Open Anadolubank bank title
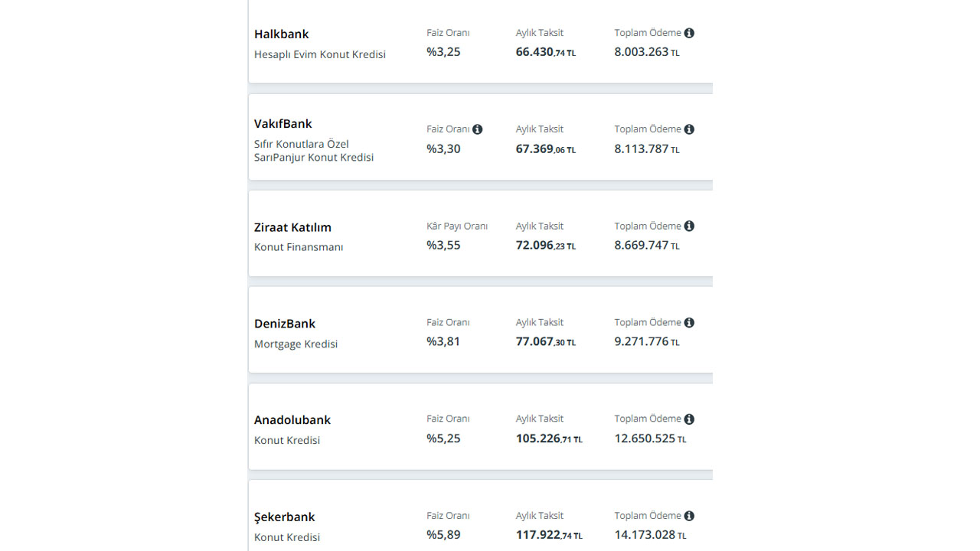The width and height of the screenshot is (980, 551). click(292, 420)
